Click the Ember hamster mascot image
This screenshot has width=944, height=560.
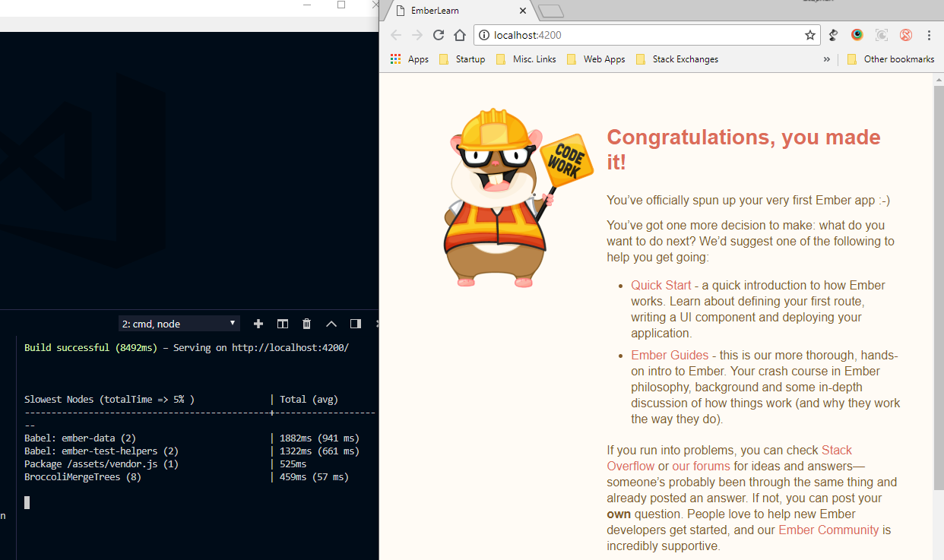click(x=518, y=198)
